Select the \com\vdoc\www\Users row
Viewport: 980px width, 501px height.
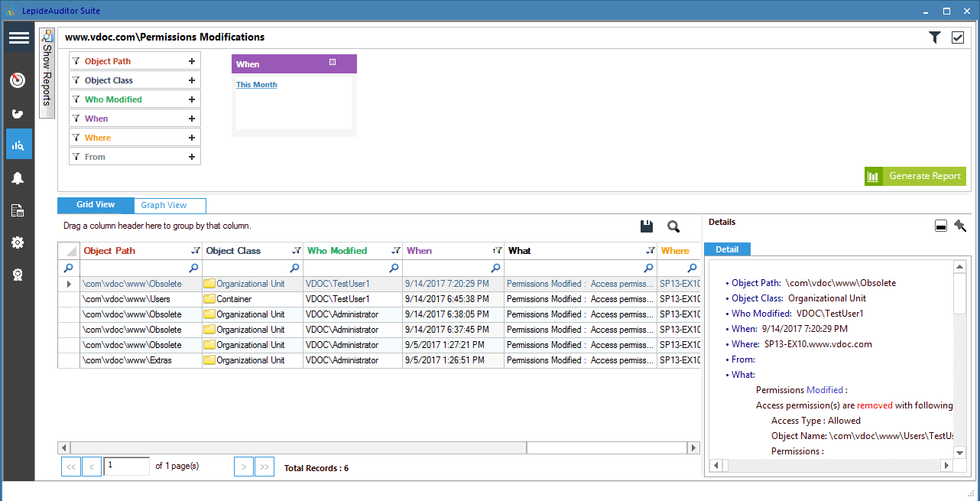click(x=379, y=299)
